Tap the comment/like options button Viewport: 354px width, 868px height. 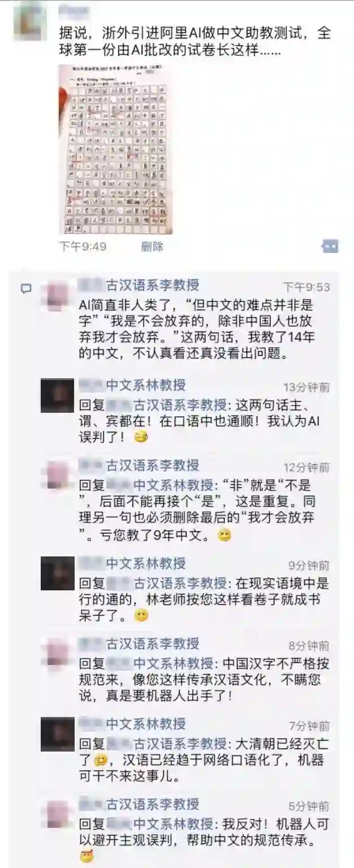pyautogui.click(x=330, y=246)
